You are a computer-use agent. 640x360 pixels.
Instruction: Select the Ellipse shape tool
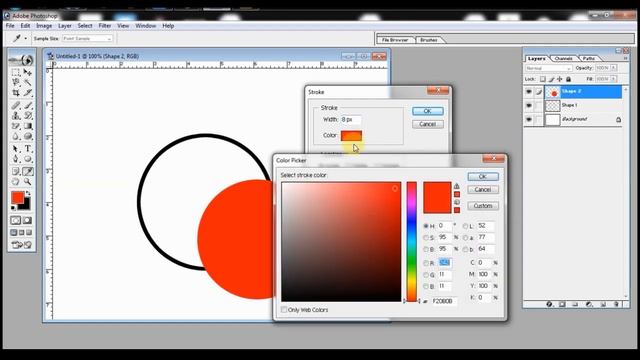(x=27, y=159)
